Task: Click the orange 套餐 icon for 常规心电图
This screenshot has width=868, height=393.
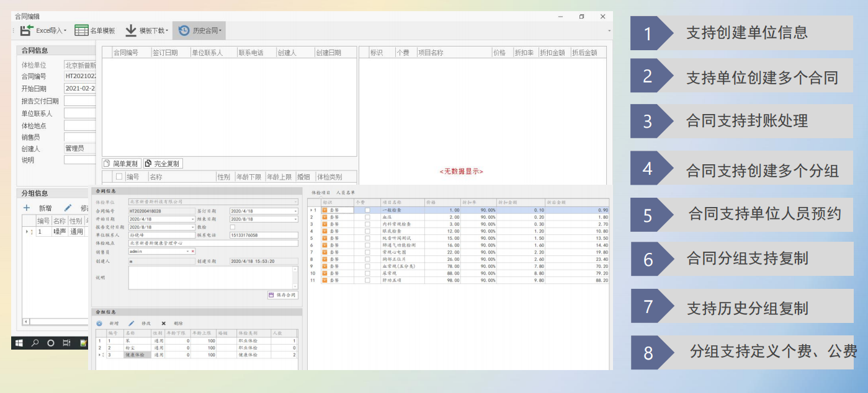Action: [324, 252]
